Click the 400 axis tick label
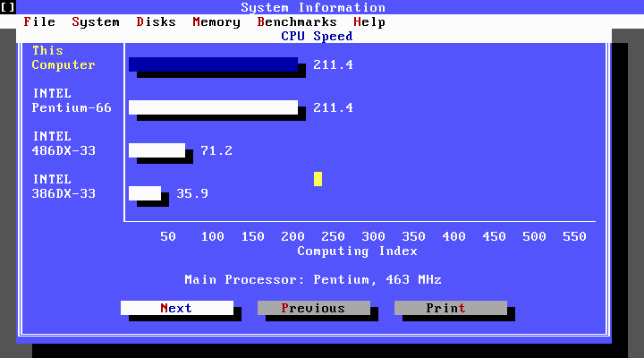 click(453, 236)
